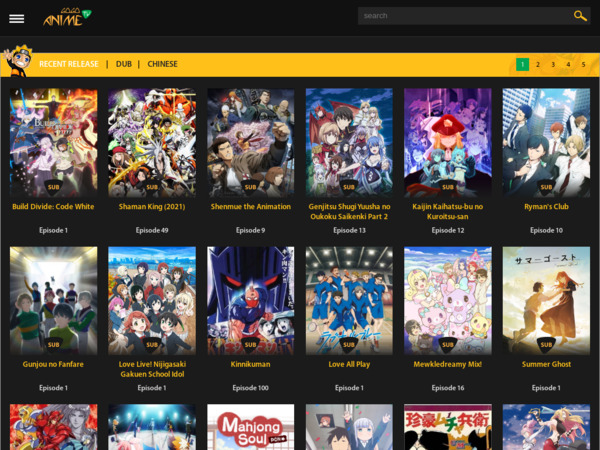Click Build Divide: Code White title
The height and width of the screenshot is (450, 600).
(x=53, y=207)
